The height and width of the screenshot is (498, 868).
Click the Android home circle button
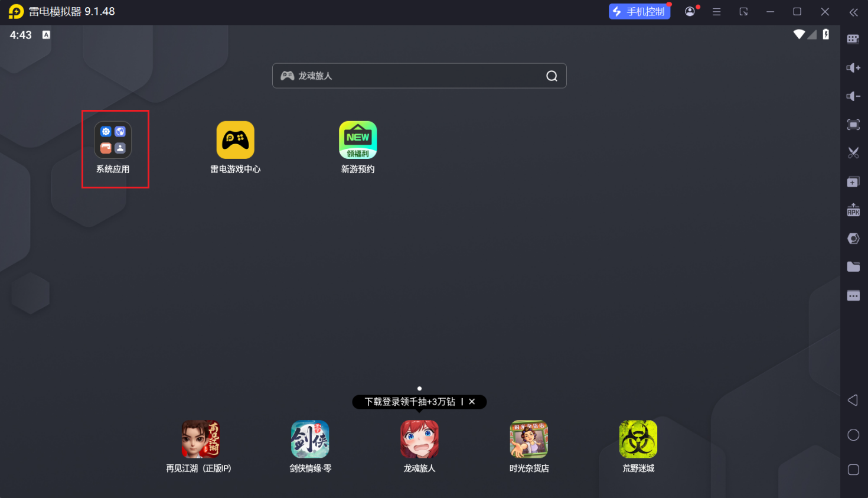[x=853, y=435]
